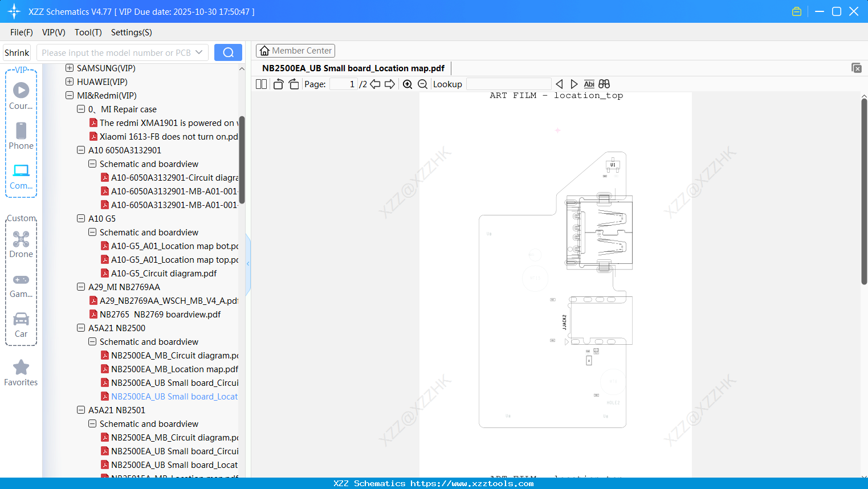Open the Course sidebar section
868x489 pixels.
pyautogui.click(x=21, y=95)
